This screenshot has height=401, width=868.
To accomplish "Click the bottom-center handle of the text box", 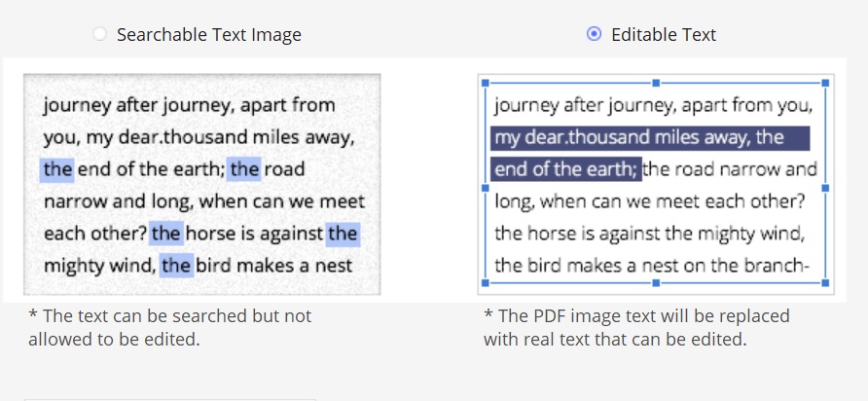I will pyautogui.click(x=656, y=283).
